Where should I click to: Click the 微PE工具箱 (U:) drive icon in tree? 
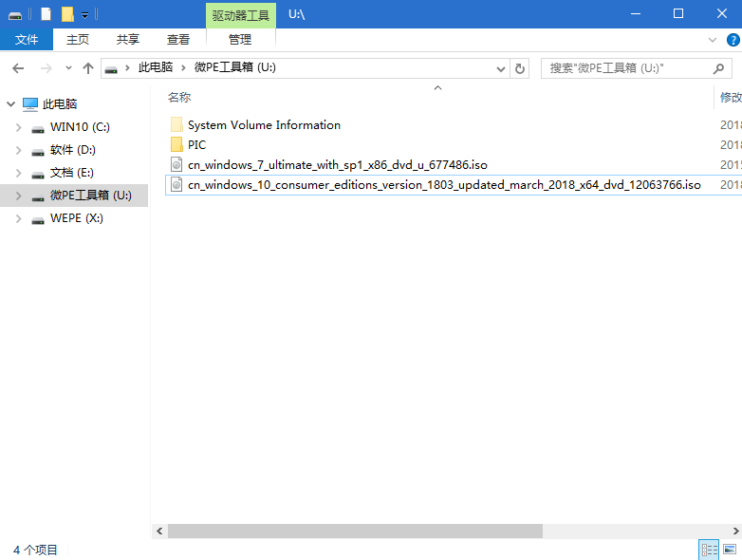pos(38,197)
